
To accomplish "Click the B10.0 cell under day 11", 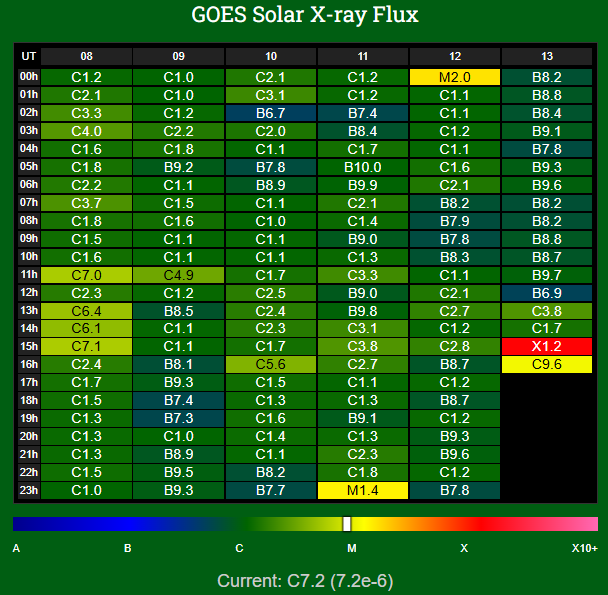I will click(x=363, y=167).
